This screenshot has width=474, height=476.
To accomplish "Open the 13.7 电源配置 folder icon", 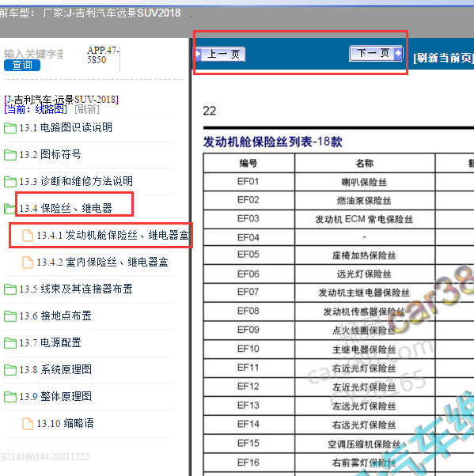I will (x=10, y=343).
